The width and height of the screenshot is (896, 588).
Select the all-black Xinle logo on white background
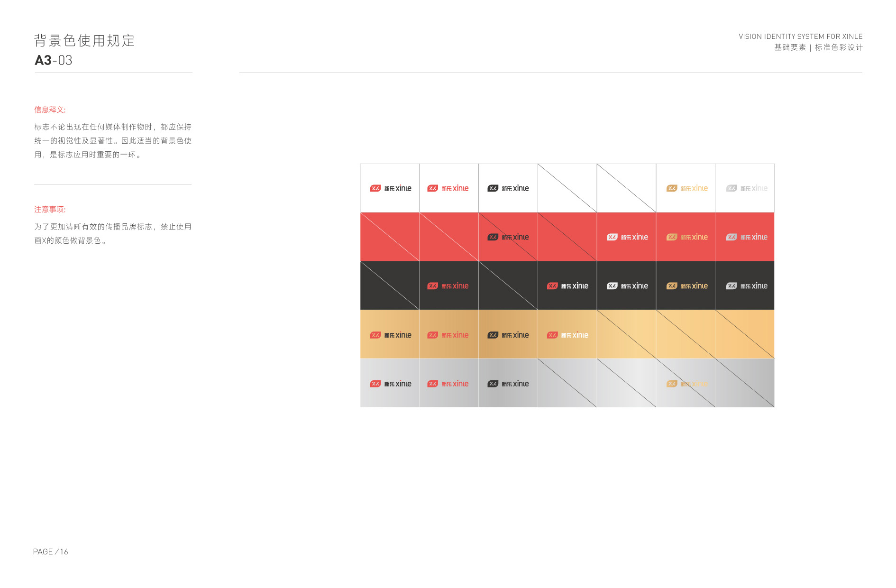click(508, 188)
